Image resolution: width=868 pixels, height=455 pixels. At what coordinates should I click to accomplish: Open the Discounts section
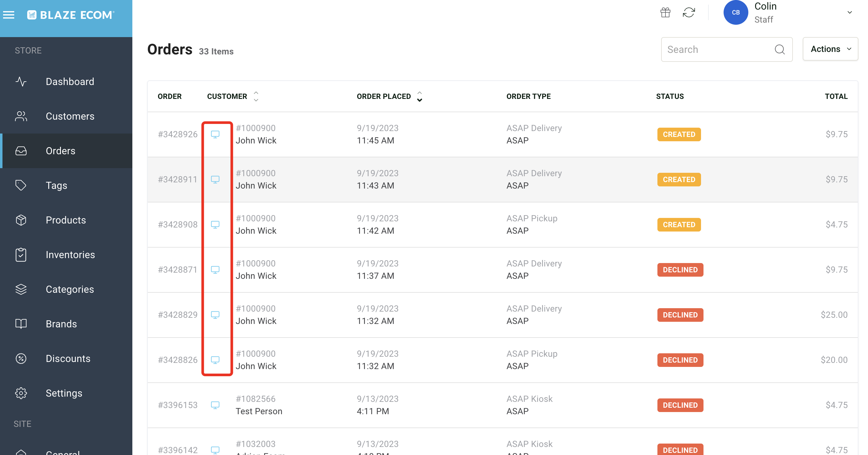click(x=68, y=359)
